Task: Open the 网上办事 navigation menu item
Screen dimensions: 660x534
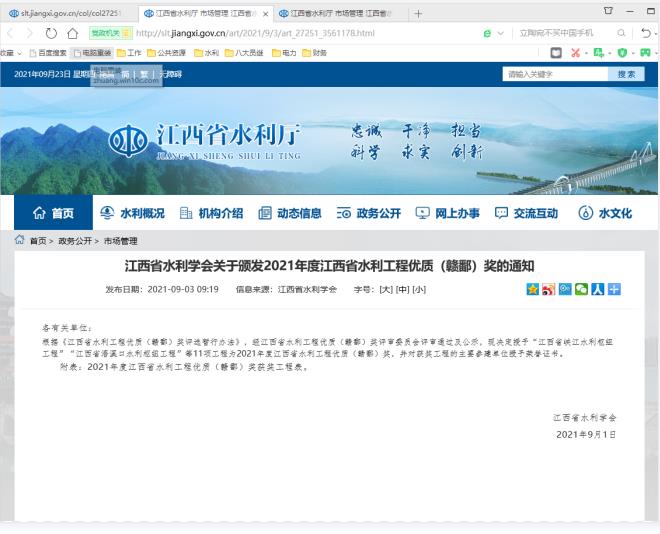Action: [x=447, y=213]
